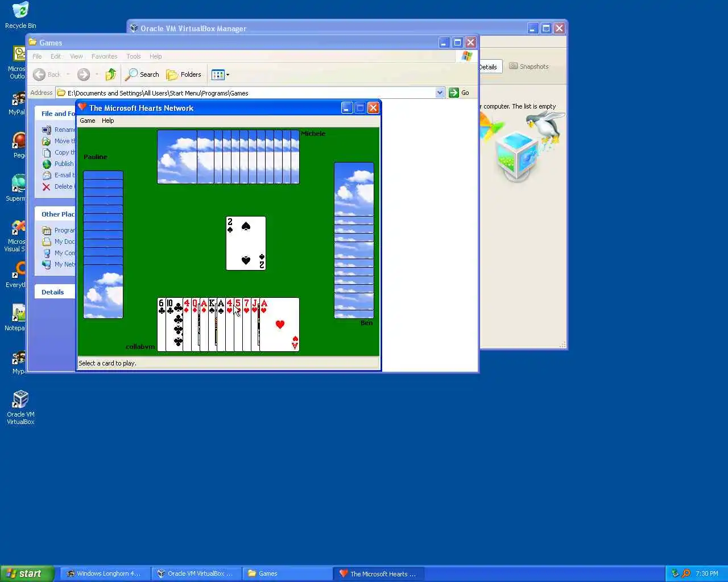The height and width of the screenshot is (582, 728).
Task: Click the 2 of spades on table
Action: point(246,243)
